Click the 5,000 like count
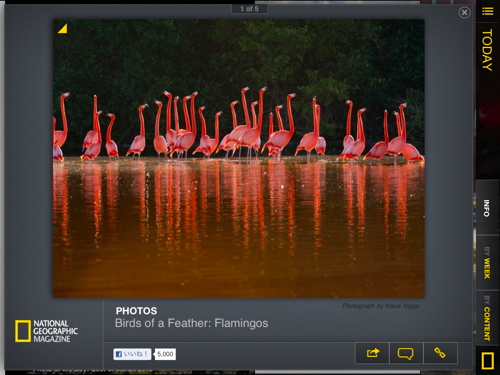This screenshot has height=375, width=500. tap(165, 354)
